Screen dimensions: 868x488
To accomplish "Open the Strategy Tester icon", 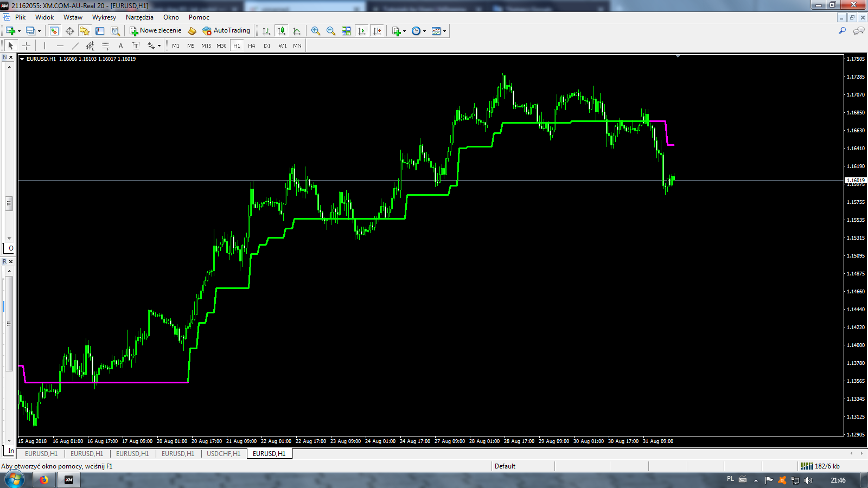I will tap(115, 31).
